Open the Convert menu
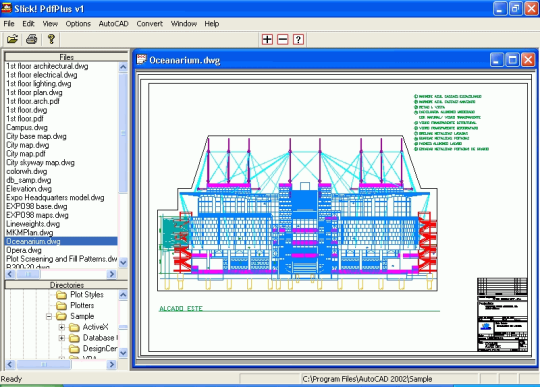Image resolution: width=540 pixels, height=387 pixels. point(149,24)
